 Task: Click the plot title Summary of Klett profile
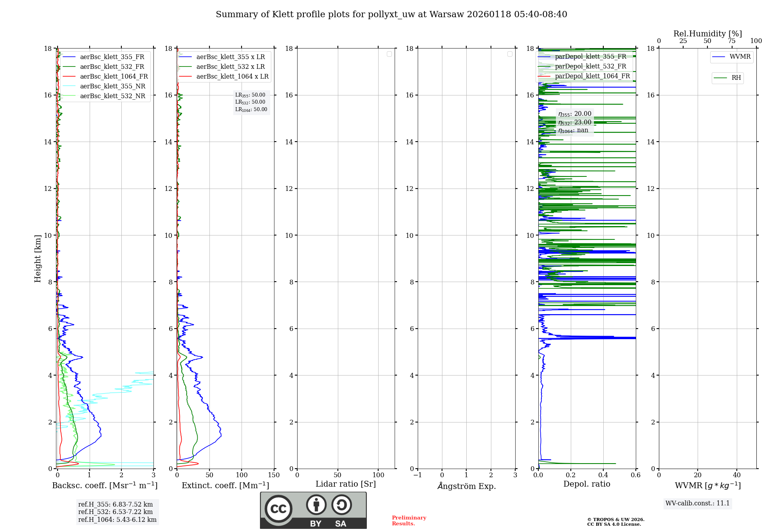click(391, 14)
